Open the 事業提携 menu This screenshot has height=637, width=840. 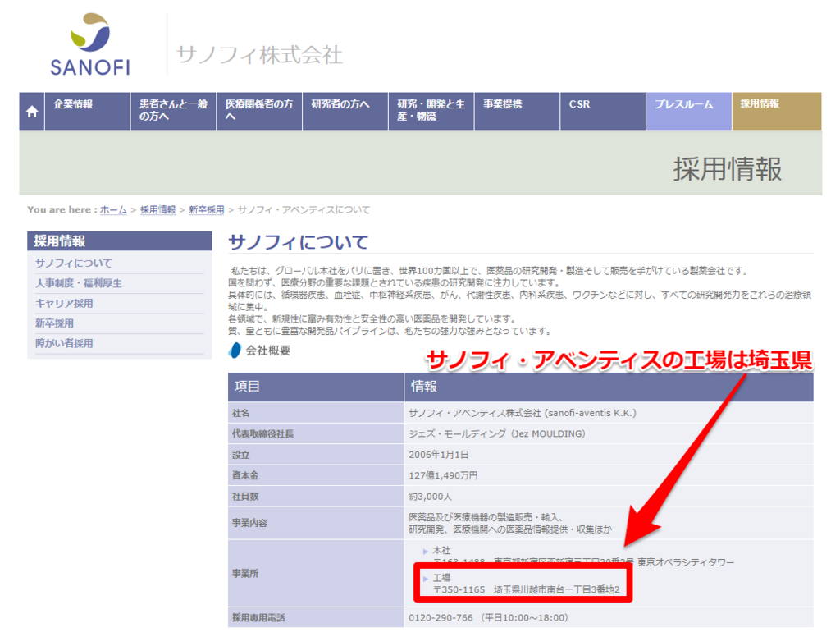pyautogui.click(x=517, y=111)
